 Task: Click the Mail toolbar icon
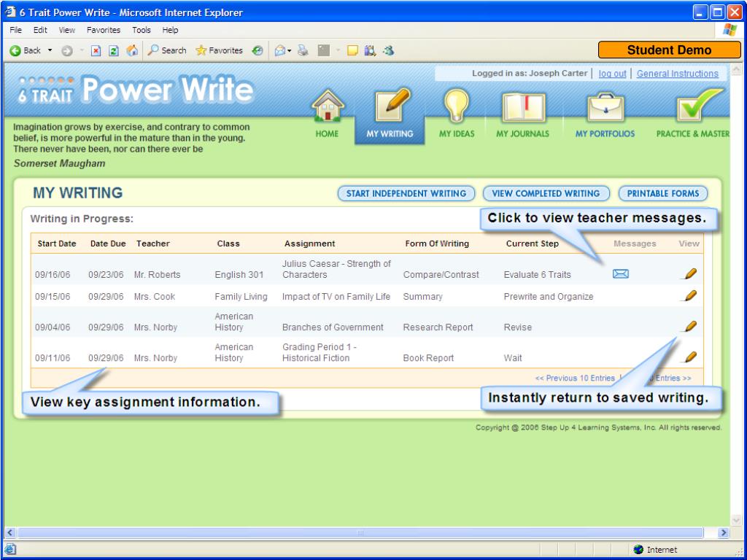click(280, 50)
